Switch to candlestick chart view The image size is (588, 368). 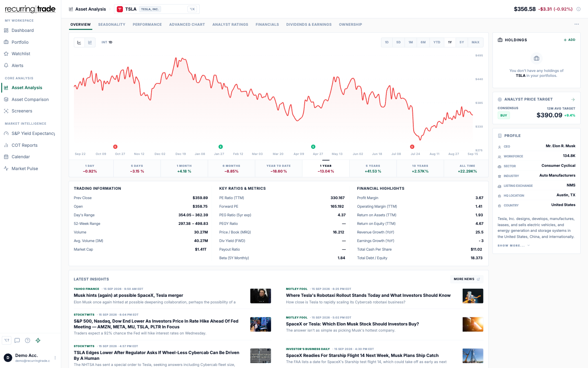click(x=90, y=42)
